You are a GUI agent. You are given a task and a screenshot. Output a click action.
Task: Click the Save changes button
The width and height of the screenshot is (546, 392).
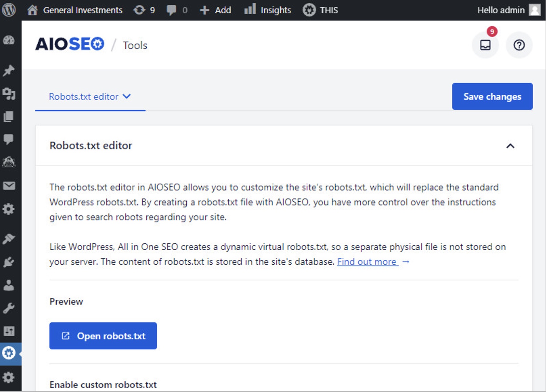[x=492, y=97]
